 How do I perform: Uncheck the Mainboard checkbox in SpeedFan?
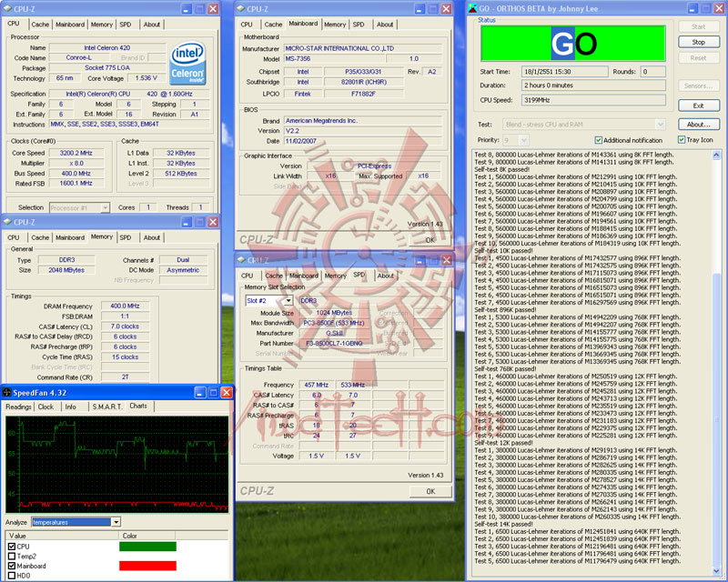coord(12,566)
